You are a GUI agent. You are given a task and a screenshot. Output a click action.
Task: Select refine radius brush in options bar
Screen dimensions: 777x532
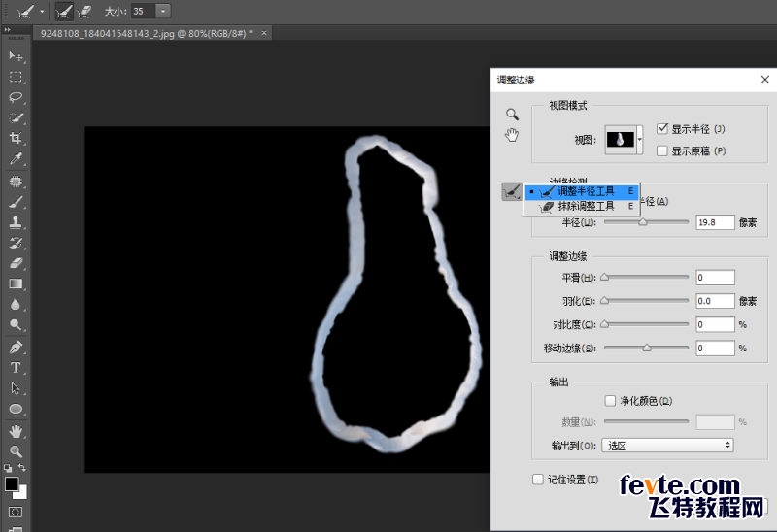click(x=63, y=11)
